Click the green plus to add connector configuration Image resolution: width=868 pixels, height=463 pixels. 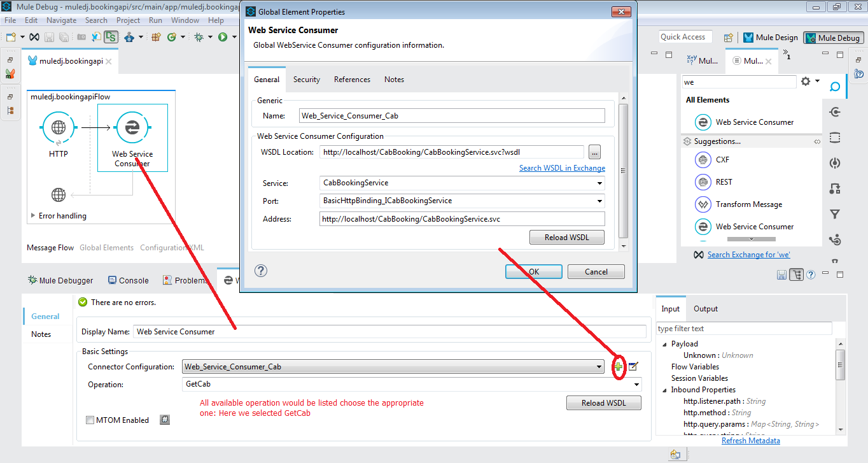618,366
